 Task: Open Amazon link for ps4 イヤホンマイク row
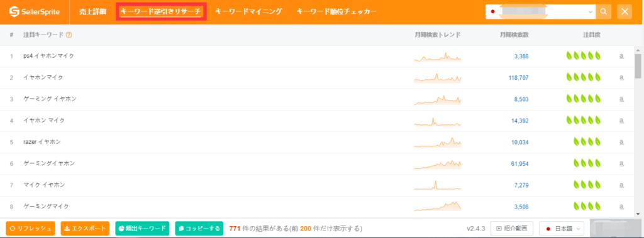pyautogui.click(x=621, y=57)
